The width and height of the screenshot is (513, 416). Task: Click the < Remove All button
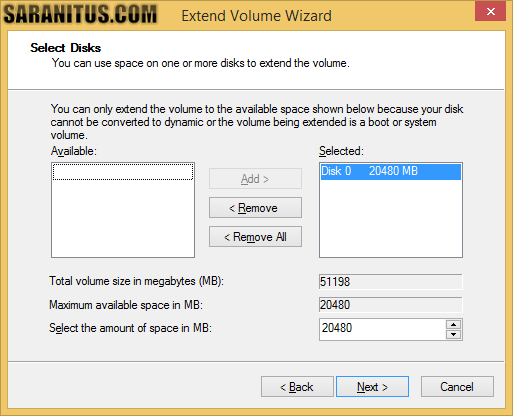[x=255, y=237]
